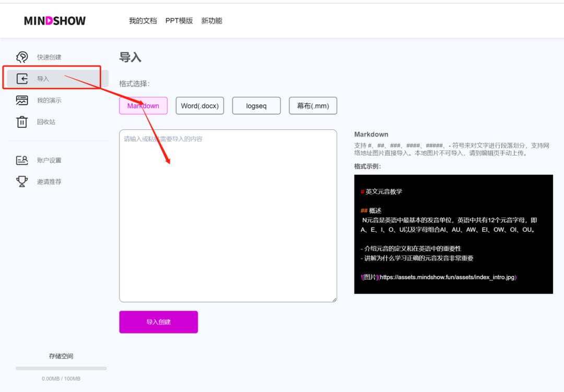Select the 快速创建 (quick create) head icon

point(21,56)
